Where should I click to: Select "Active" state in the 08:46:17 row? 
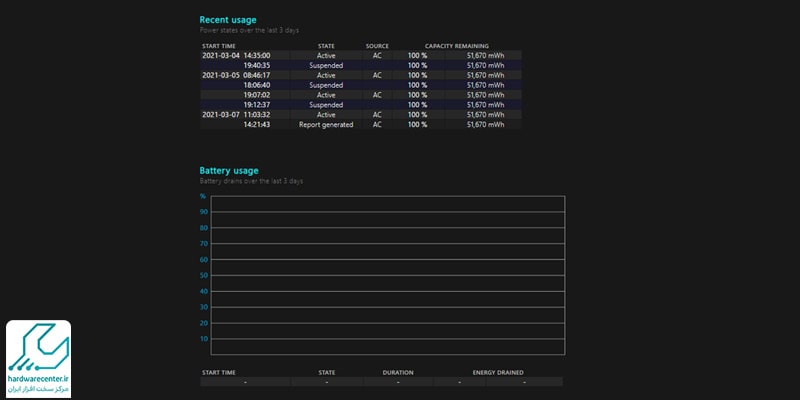pyautogui.click(x=326, y=75)
